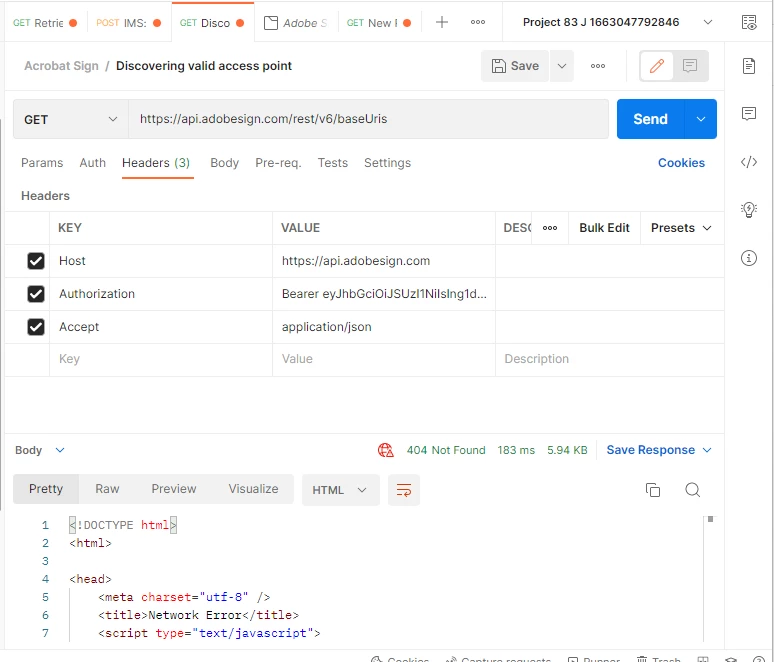Image resolution: width=774 pixels, height=662 pixels.
Task: Open response Body section dropdown
Action: click(40, 450)
